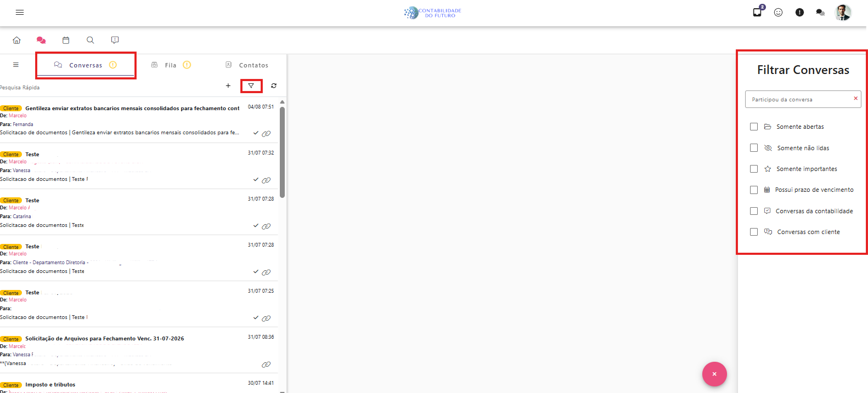Viewport: 868px width, 393px height.
Task: Click attachment link icon on 31/07 08:36 conversation
Action: coord(266,364)
